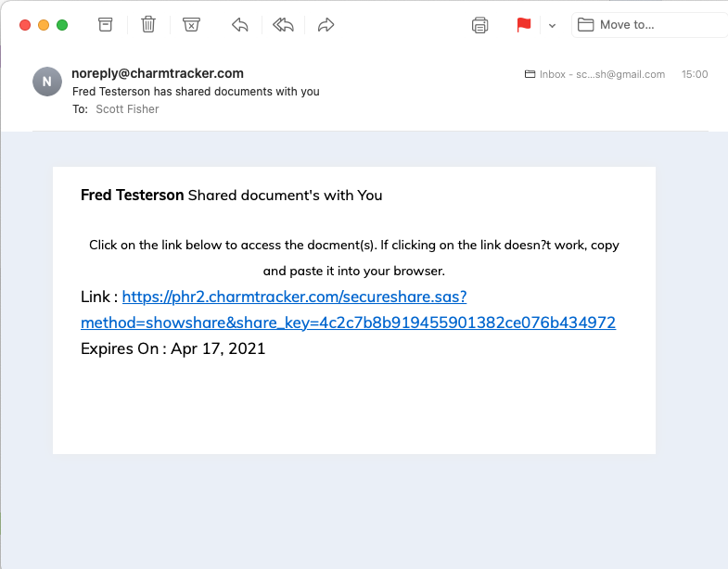This screenshot has width=728, height=569.
Task: Expand the flag color dropdown arrow
Action: point(552,25)
